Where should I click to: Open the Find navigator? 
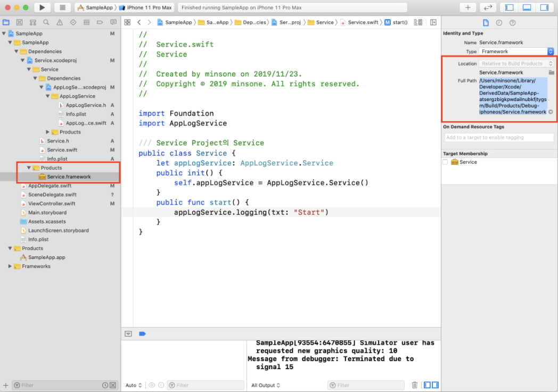(46, 22)
